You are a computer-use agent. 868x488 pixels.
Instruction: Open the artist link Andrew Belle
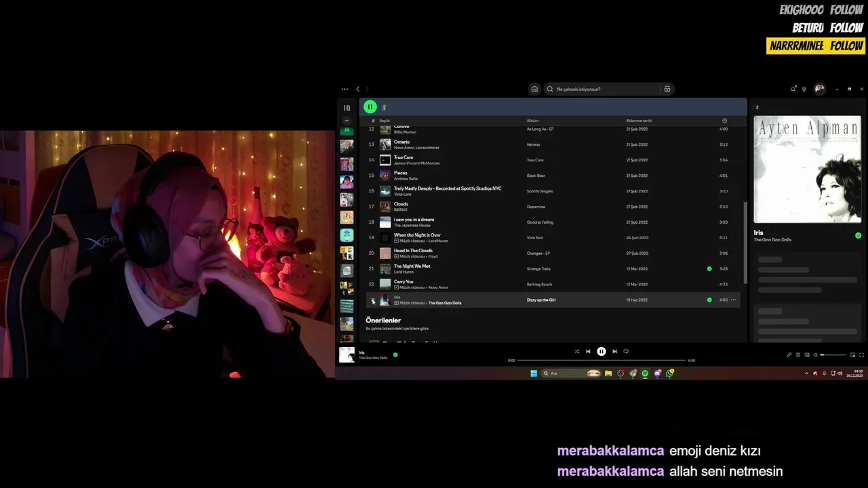coord(406,179)
